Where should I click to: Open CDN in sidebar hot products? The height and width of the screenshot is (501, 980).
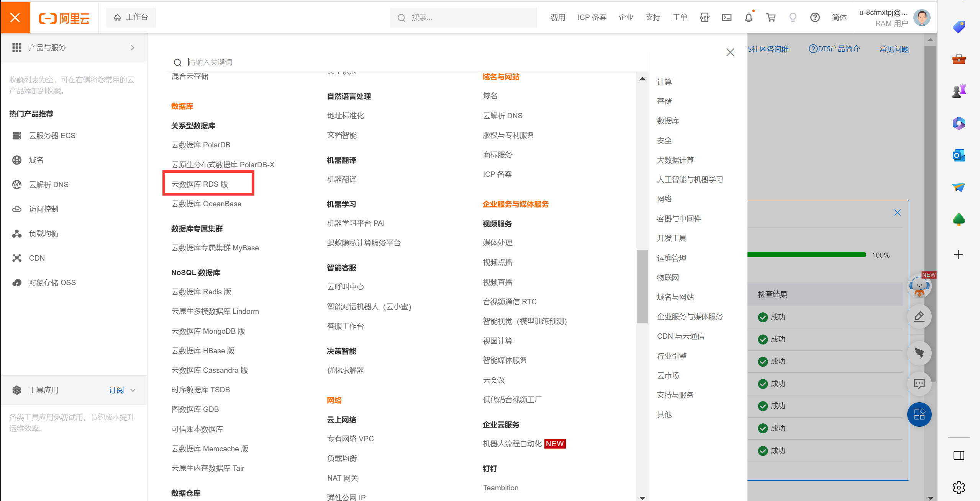pyautogui.click(x=37, y=258)
